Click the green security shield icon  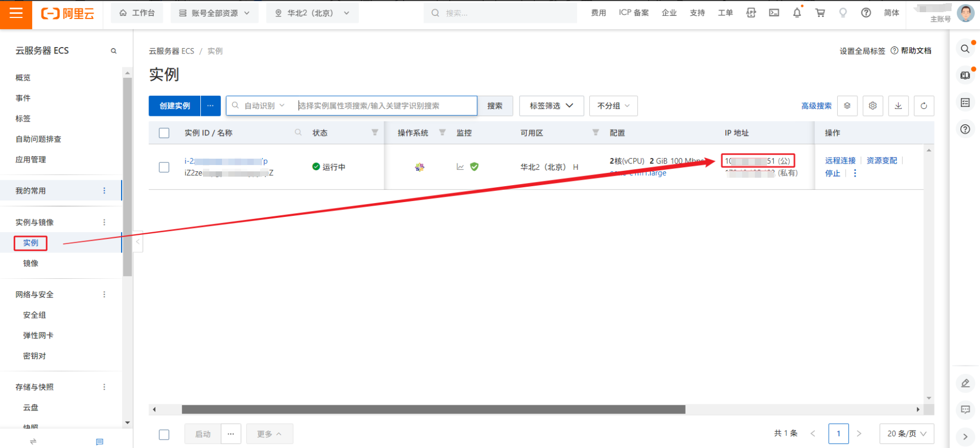click(x=474, y=167)
